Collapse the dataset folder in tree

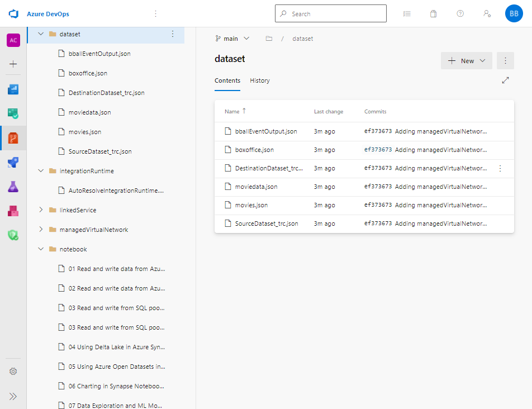pyautogui.click(x=41, y=34)
